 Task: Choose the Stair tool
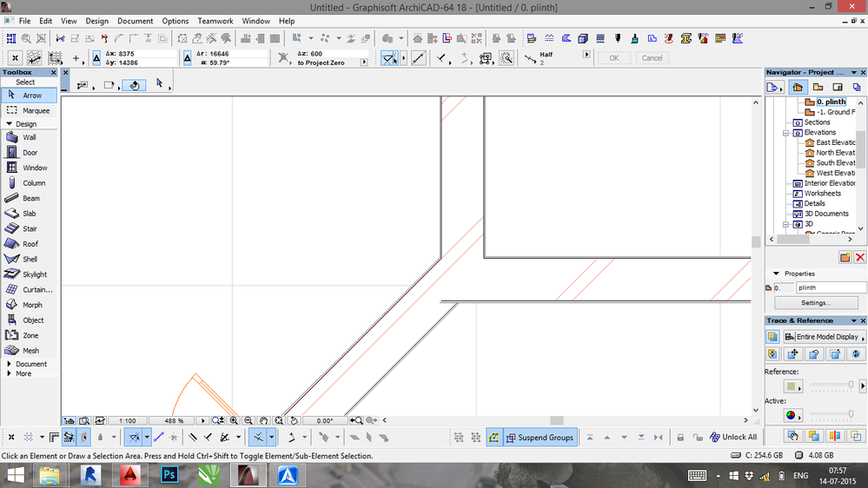tap(30, 228)
